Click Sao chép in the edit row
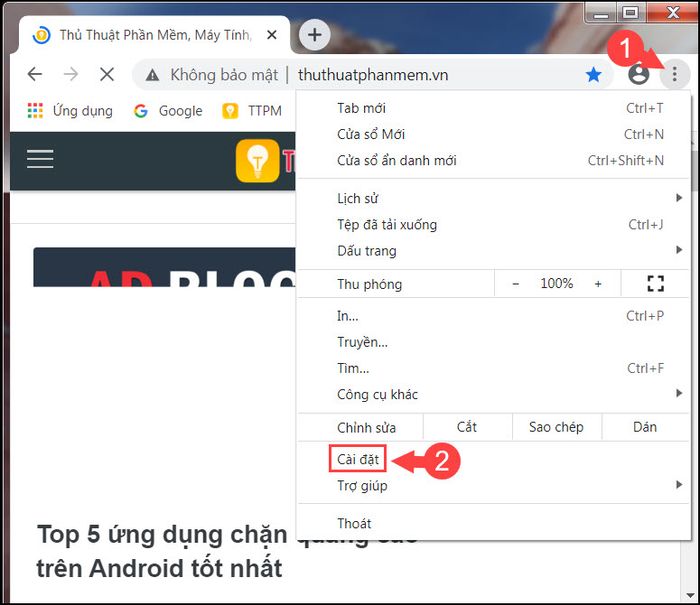 pos(556,427)
